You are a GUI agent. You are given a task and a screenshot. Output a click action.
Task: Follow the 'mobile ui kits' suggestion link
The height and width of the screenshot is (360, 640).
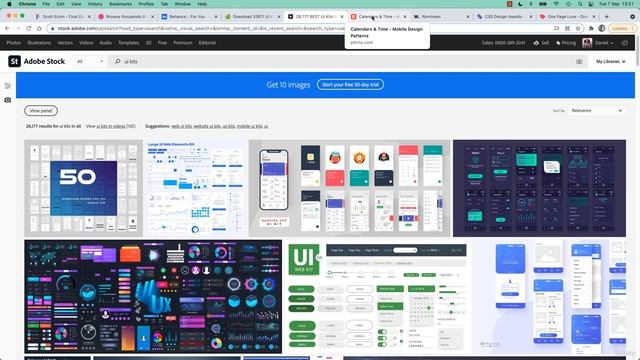pos(249,126)
